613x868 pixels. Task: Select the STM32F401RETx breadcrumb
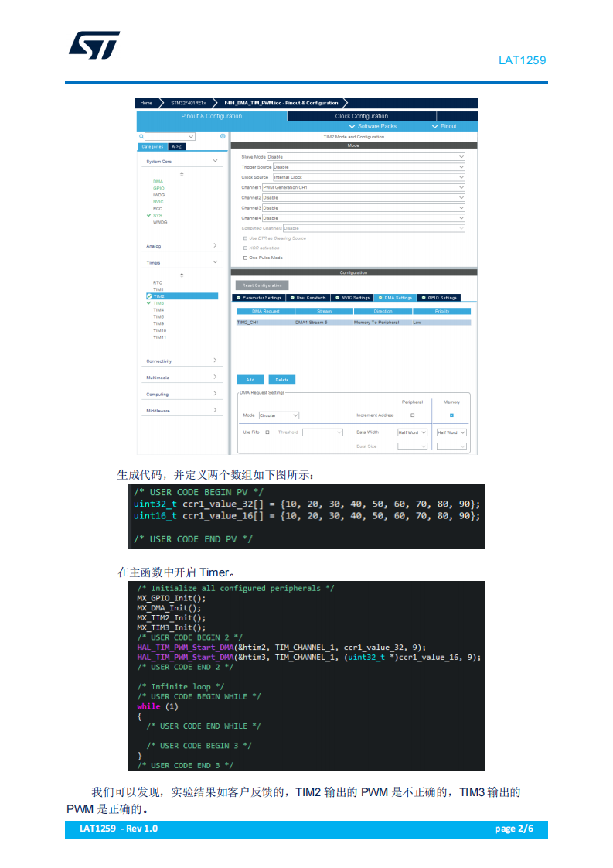coord(188,103)
